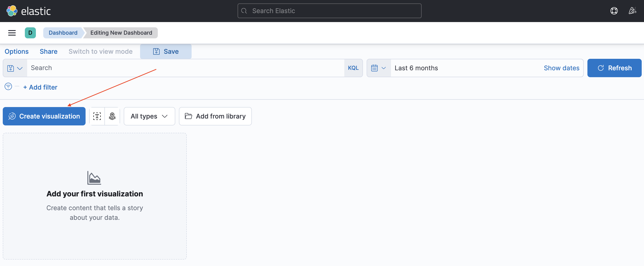Open the Options menu
The height and width of the screenshot is (266, 644).
tap(17, 51)
